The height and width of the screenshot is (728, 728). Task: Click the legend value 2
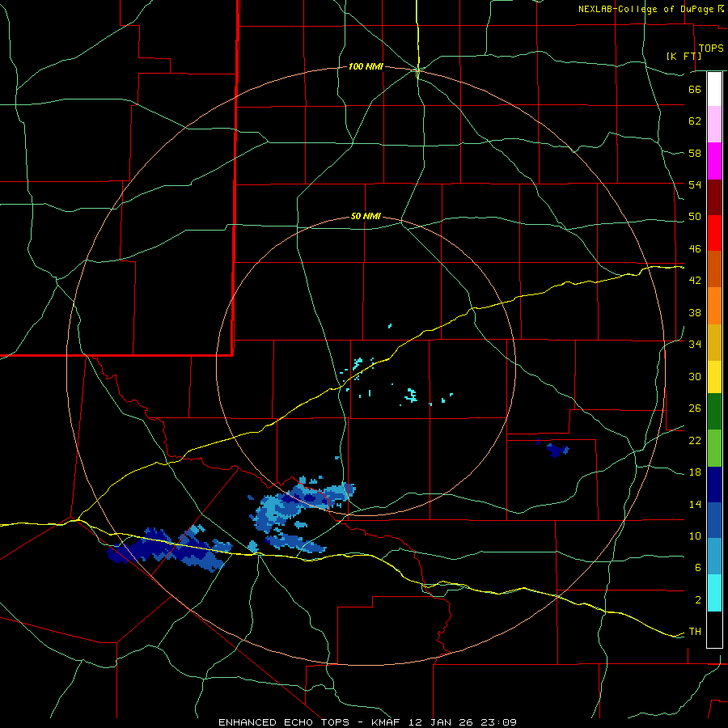tap(697, 600)
